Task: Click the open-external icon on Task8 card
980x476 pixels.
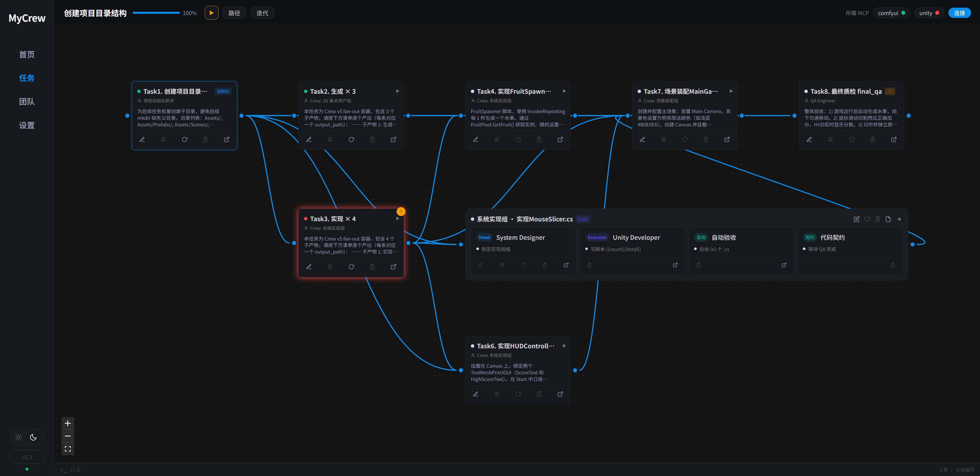Action: pos(894,140)
